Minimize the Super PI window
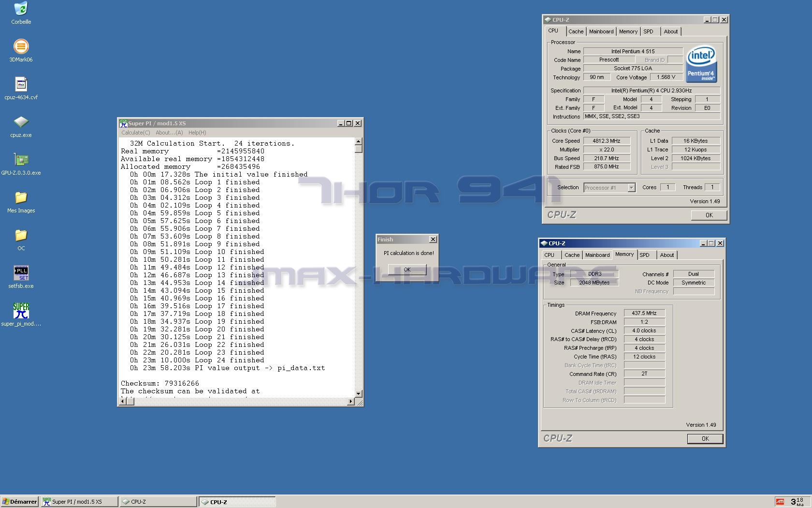The image size is (812, 508). (x=340, y=123)
